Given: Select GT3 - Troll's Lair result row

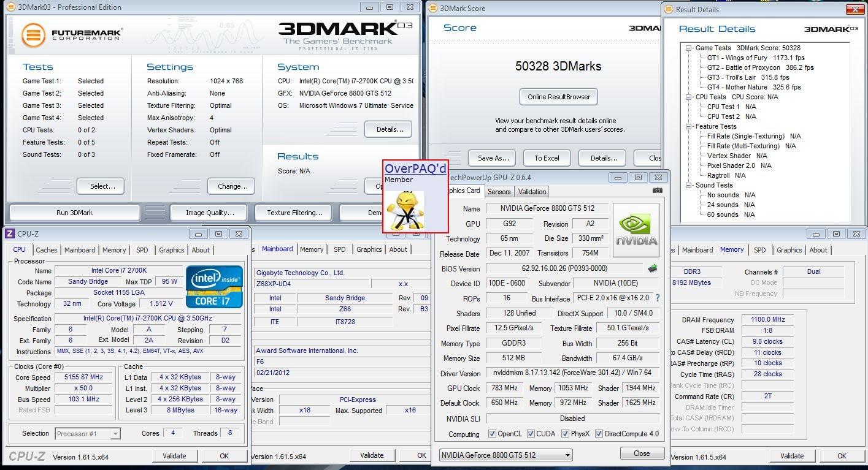Looking at the screenshot, I should 748,77.
